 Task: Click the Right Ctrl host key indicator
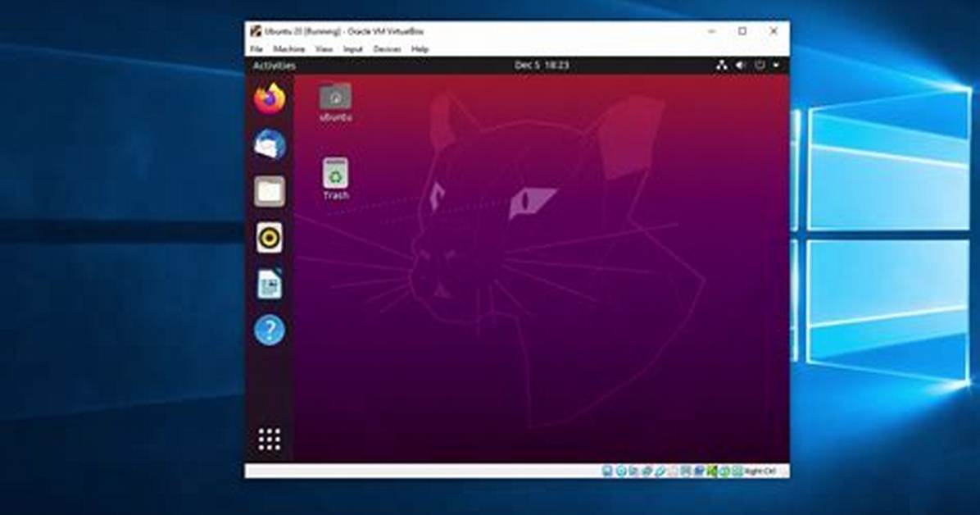(760, 472)
